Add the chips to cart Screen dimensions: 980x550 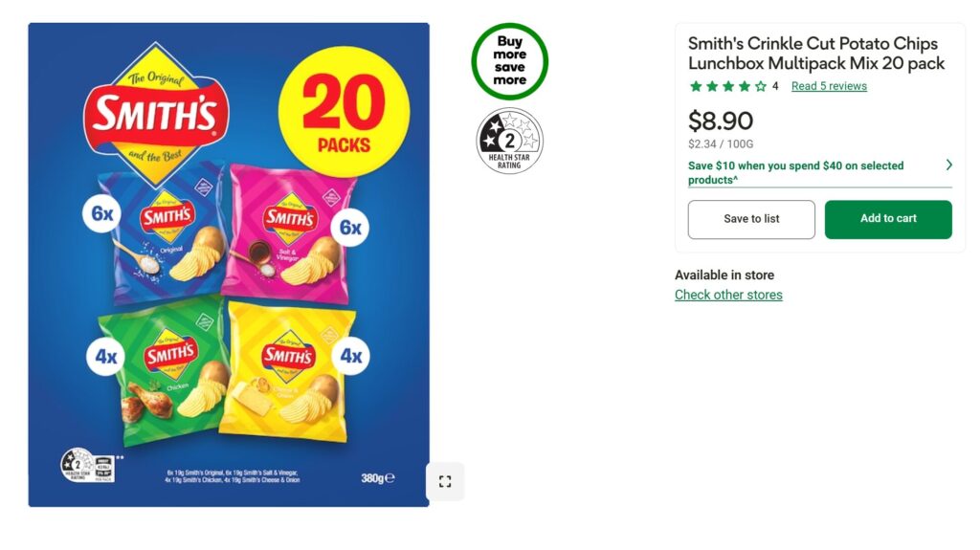(x=888, y=219)
